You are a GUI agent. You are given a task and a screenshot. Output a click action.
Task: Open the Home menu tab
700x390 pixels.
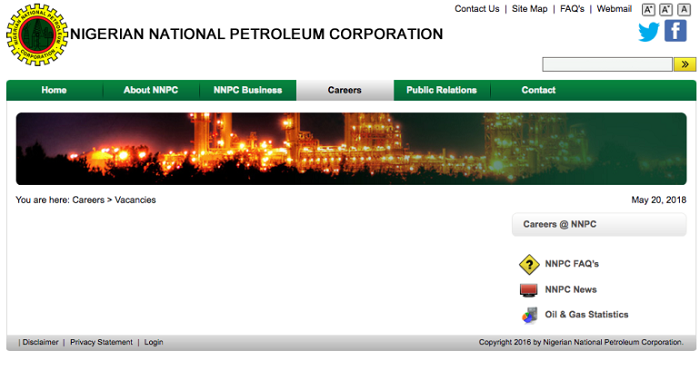click(x=54, y=90)
